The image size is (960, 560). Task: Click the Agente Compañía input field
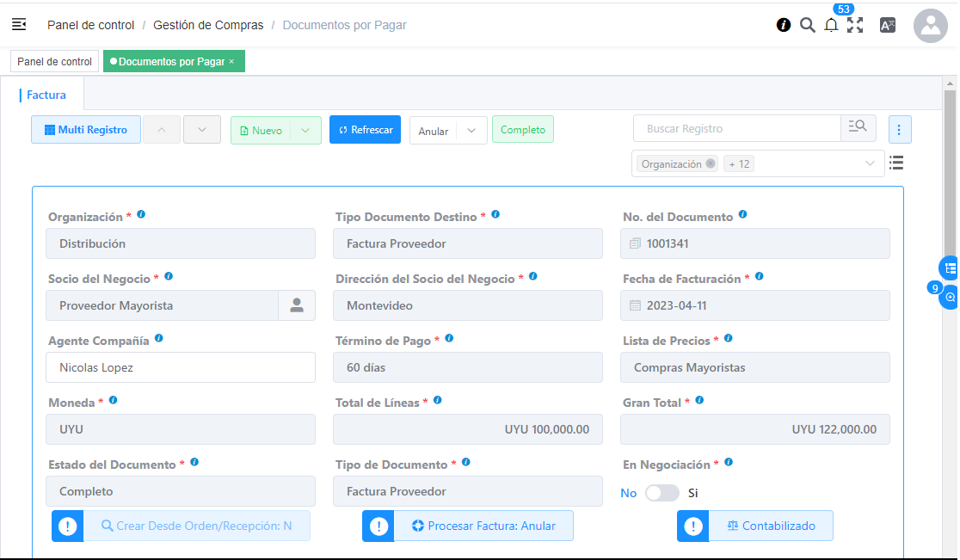181,367
